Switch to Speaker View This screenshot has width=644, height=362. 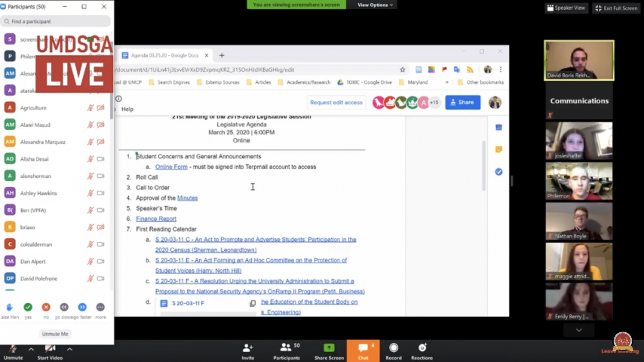(566, 8)
